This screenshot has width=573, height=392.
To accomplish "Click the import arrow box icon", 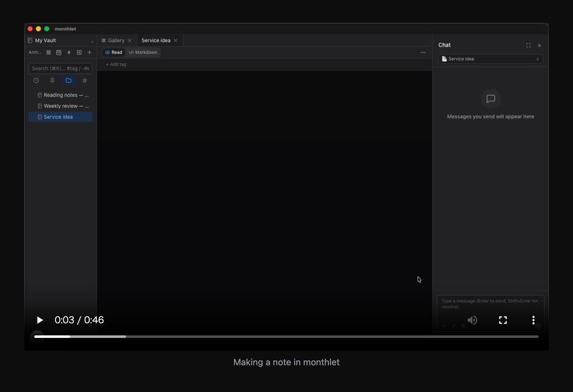I will click(x=79, y=52).
